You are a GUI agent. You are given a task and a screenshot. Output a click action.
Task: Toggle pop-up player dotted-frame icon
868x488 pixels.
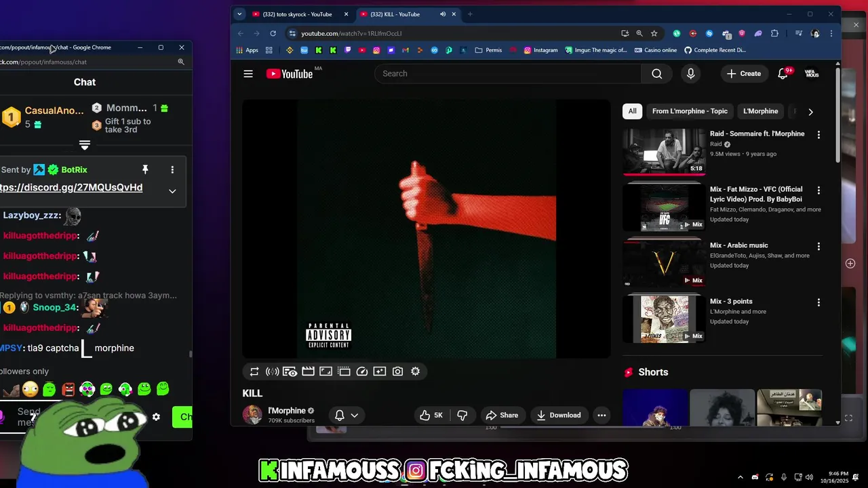(344, 371)
